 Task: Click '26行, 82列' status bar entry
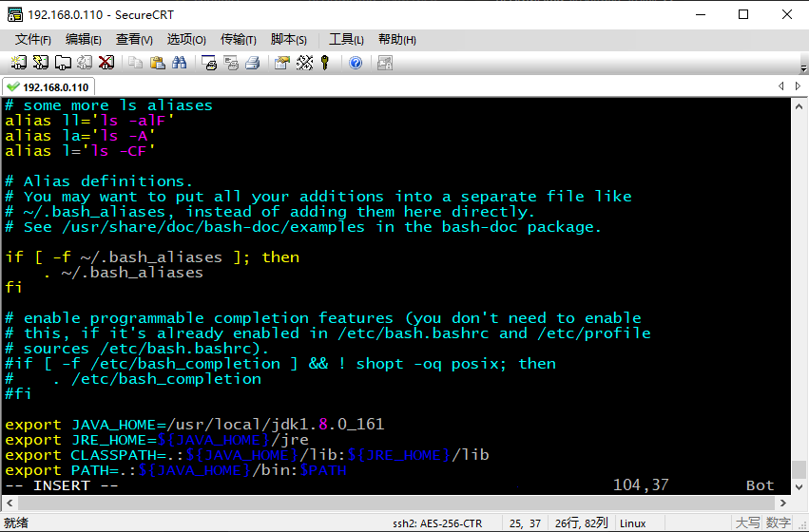click(582, 523)
